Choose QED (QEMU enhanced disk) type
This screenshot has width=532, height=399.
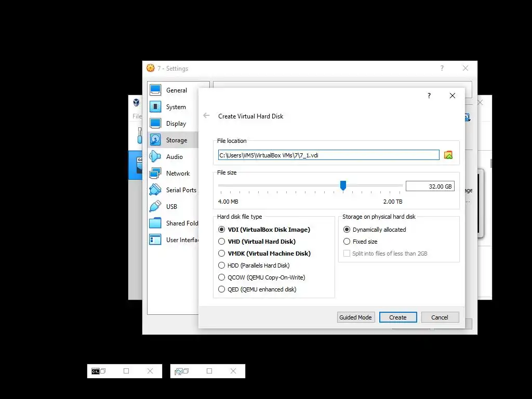[257, 289]
